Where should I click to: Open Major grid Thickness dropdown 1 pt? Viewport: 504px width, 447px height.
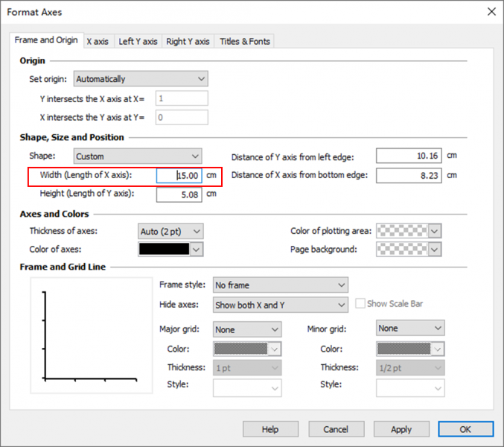click(x=247, y=368)
